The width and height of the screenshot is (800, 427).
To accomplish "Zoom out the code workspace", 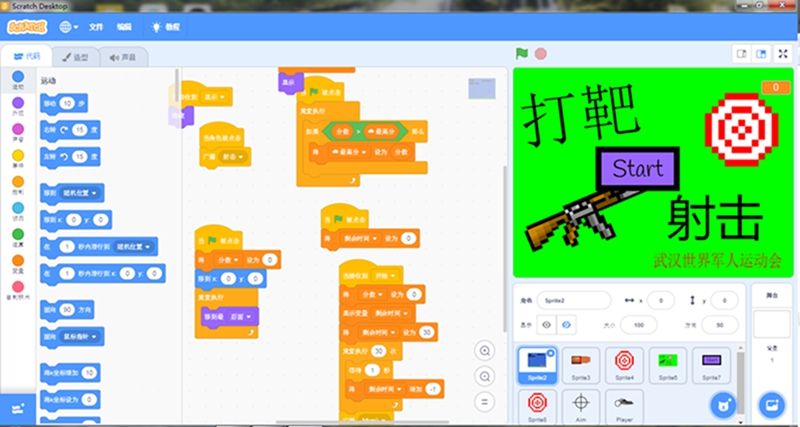I will coord(485,376).
